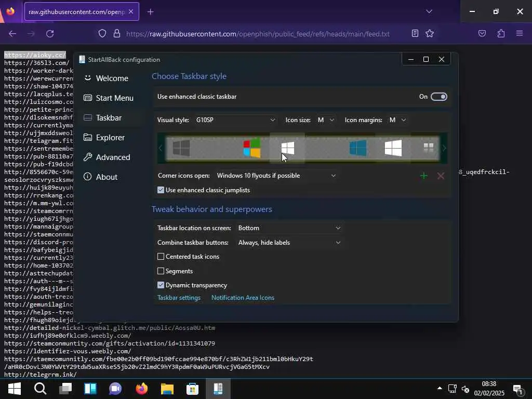The image size is (532, 399).
Task: Open the notification center icon
Action: [518, 389]
